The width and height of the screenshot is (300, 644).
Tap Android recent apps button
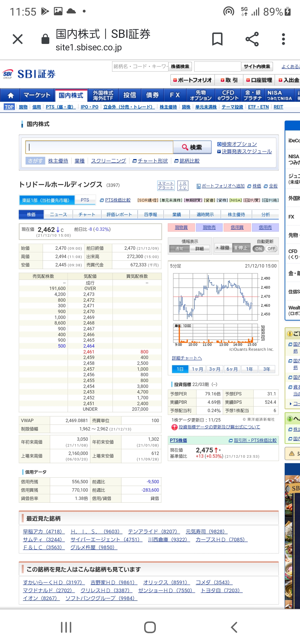pos(66,627)
